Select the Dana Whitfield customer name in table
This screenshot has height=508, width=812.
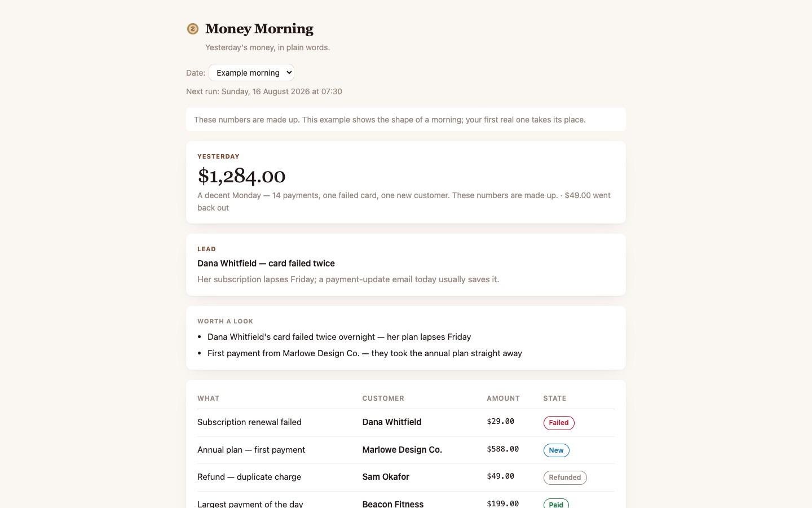point(392,422)
